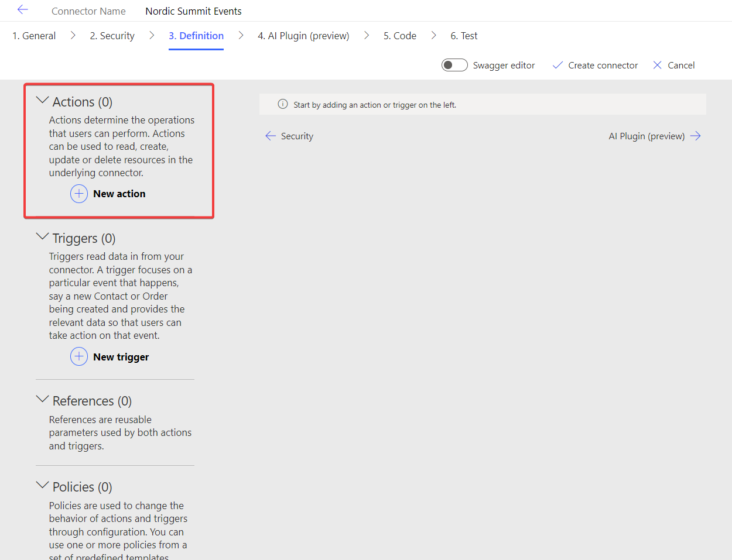Open the 5. Code step
The width and height of the screenshot is (732, 560).
(400, 36)
